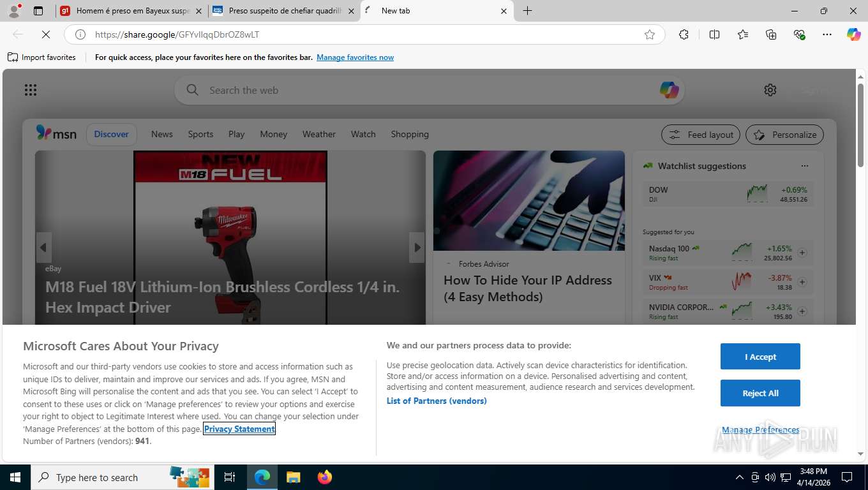The width and height of the screenshot is (868, 490).
Task: Open the apps grid launcher
Action: tap(31, 90)
